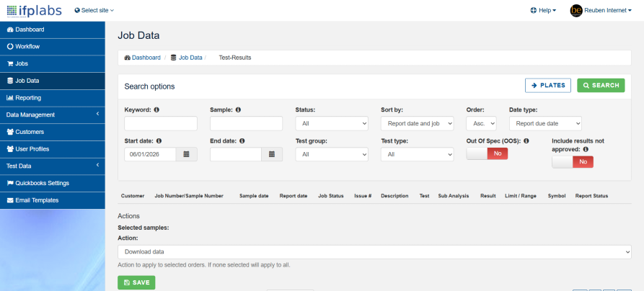Click the Start date info icon
Image resolution: width=644 pixels, height=291 pixels.
click(160, 141)
